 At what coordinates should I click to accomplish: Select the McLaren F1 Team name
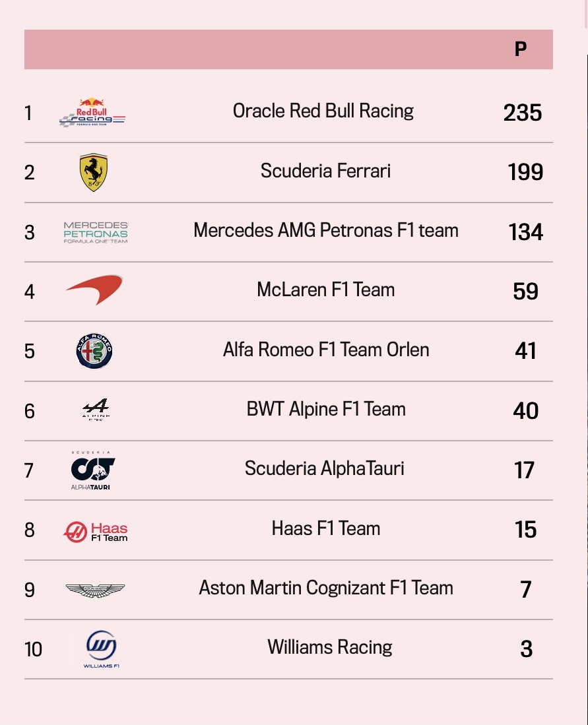tap(326, 290)
